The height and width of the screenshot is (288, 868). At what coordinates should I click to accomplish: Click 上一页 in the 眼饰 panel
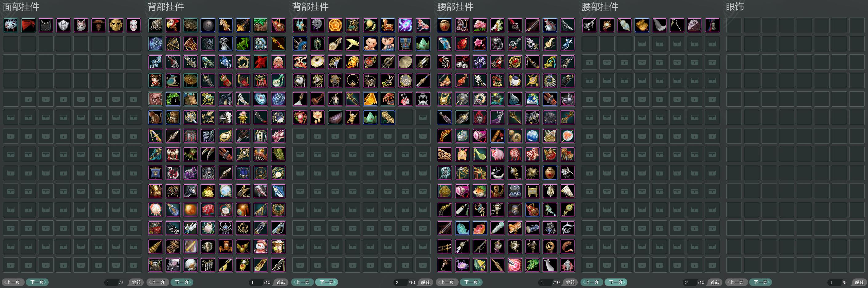pyautogui.click(x=737, y=282)
